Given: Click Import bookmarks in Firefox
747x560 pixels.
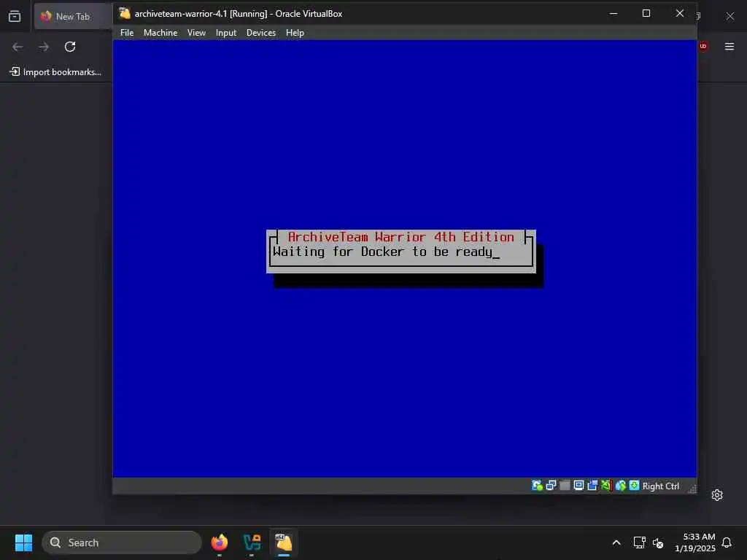Looking at the screenshot, I should click(55, 72).
